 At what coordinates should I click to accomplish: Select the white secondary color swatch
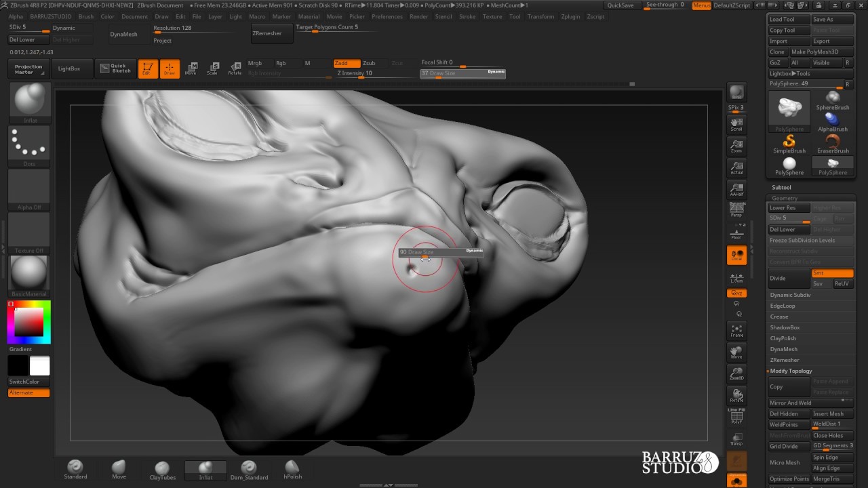[x=39, y=366]
